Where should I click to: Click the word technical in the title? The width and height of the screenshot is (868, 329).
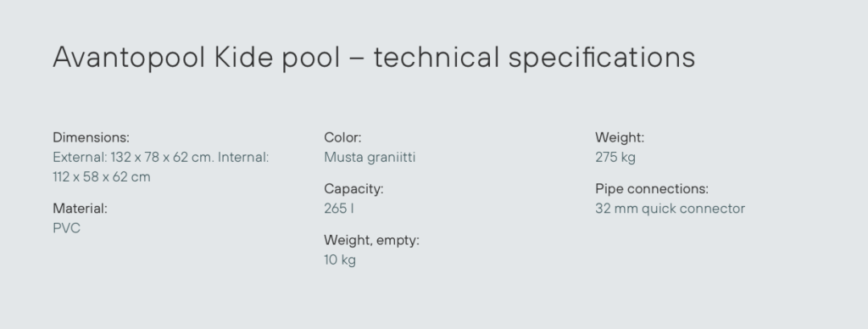437,57
